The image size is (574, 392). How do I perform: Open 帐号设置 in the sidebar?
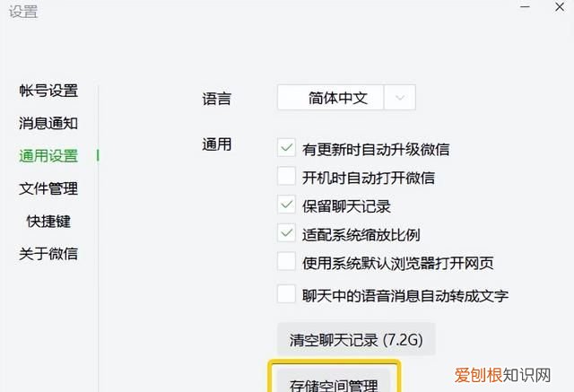point(48,91)
